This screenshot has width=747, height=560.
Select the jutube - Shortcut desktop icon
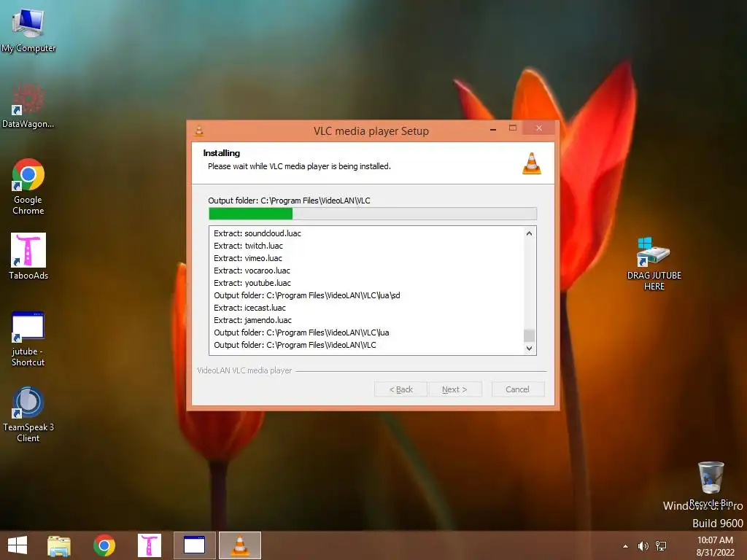pyautogui.click(x=28, y=339)
